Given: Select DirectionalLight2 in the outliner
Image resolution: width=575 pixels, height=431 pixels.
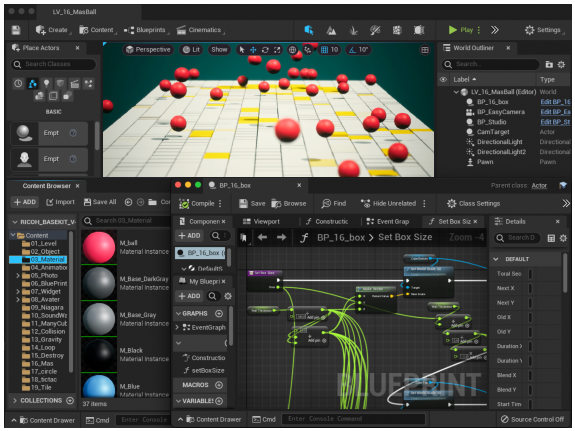Looking at the screenshot, I should 501,152.
